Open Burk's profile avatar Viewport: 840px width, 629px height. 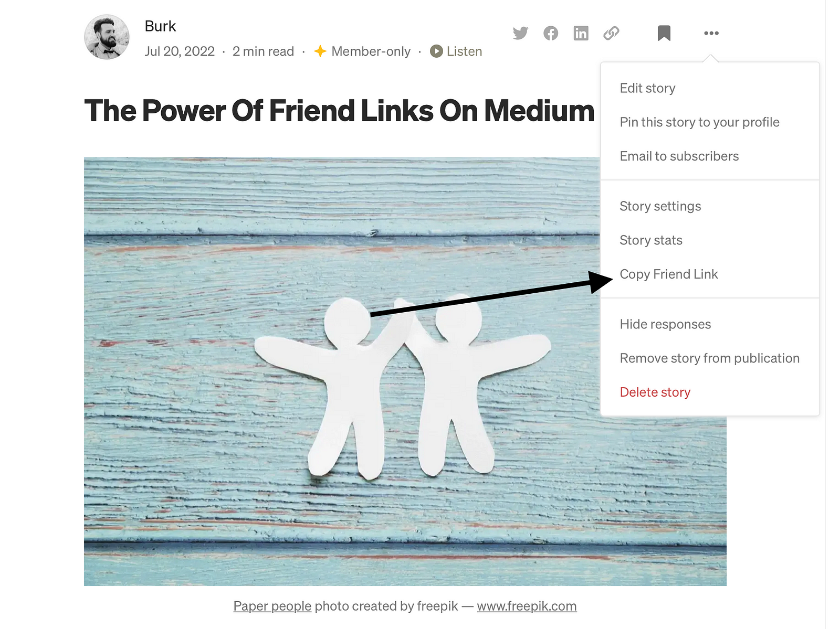tap(107, 37)
